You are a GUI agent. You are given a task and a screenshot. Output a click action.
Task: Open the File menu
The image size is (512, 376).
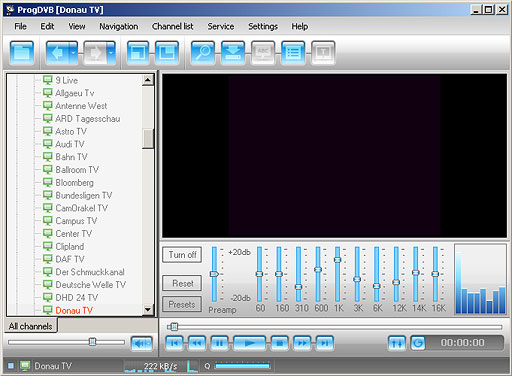click(20, 26)
